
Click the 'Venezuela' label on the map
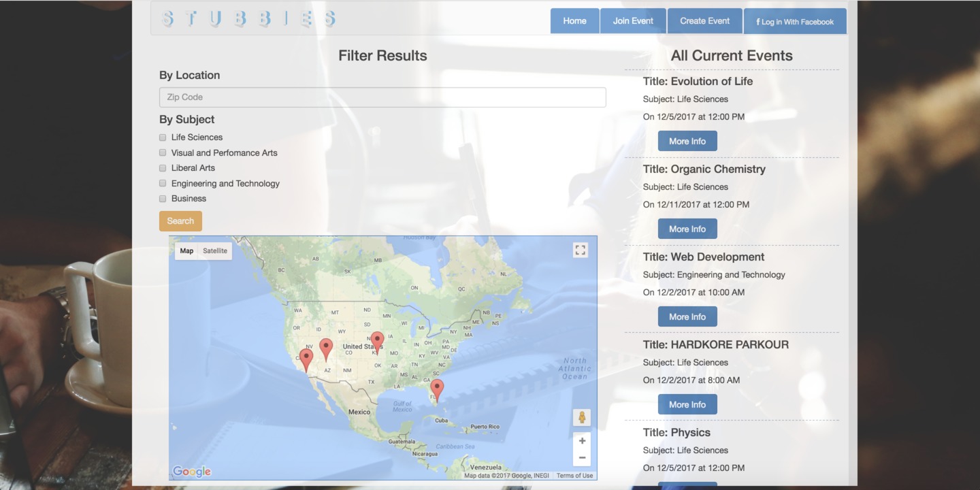(486, 468)
